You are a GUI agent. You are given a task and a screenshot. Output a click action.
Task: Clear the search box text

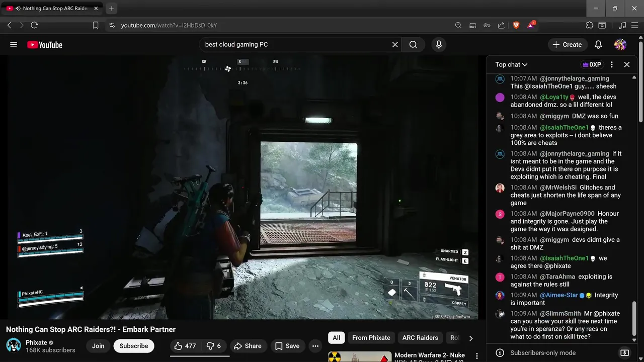pyautogui.click(x=395, y=45)
